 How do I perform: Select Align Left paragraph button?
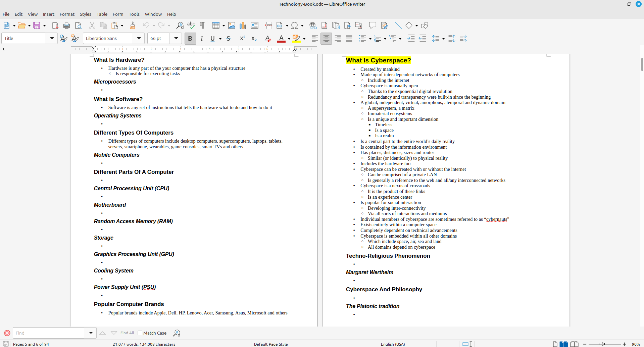pyautogui.click(x=315, y=39)
